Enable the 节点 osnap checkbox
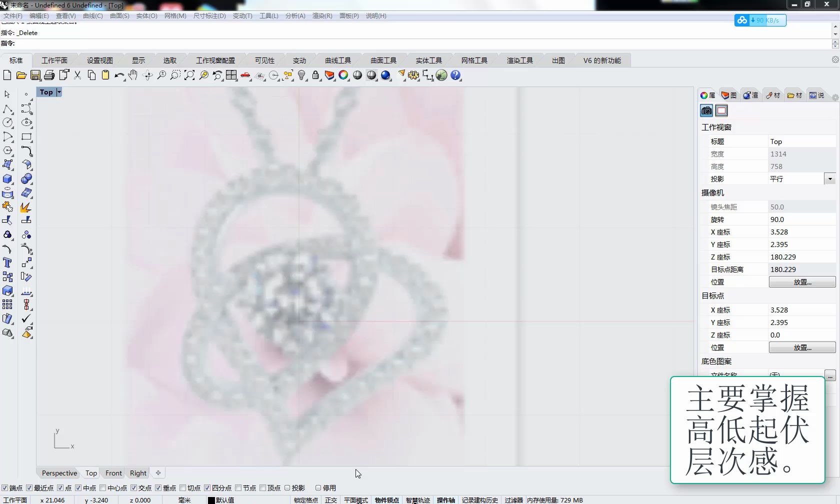Viewport: 840px width, 504px height. pos(238,488)
